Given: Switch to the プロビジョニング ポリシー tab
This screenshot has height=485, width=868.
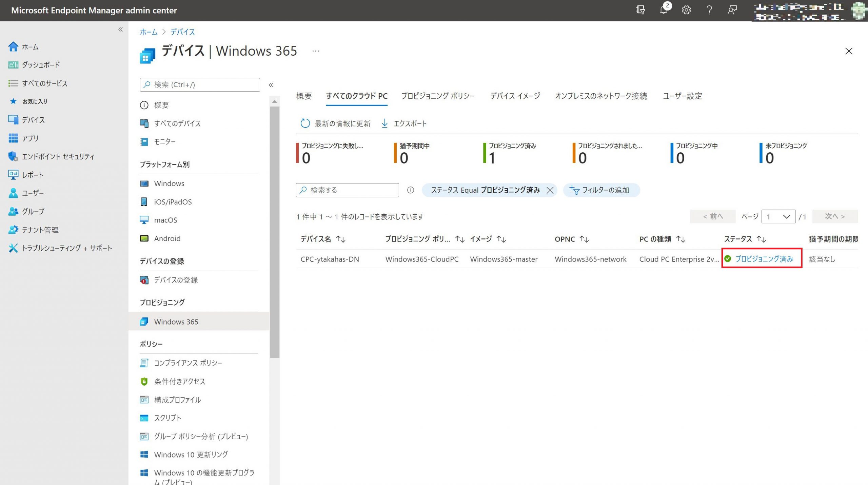Looking at the screenshot, I should 438,96.
